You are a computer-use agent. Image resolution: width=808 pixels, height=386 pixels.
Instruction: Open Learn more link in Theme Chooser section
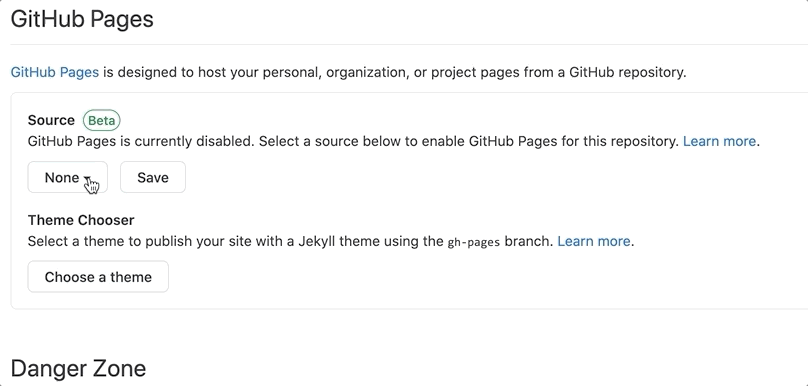point(594,241)
